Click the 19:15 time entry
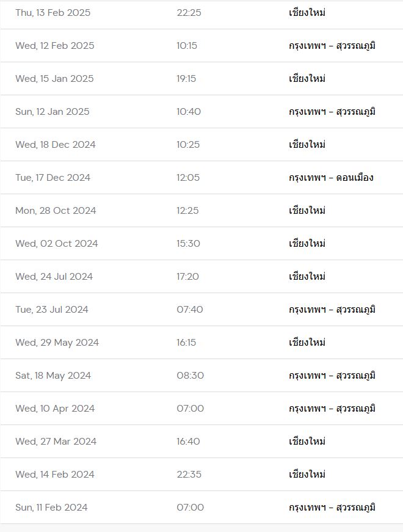 186,78
